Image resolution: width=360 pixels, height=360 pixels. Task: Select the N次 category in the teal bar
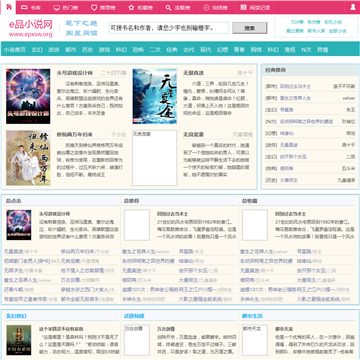306,50
